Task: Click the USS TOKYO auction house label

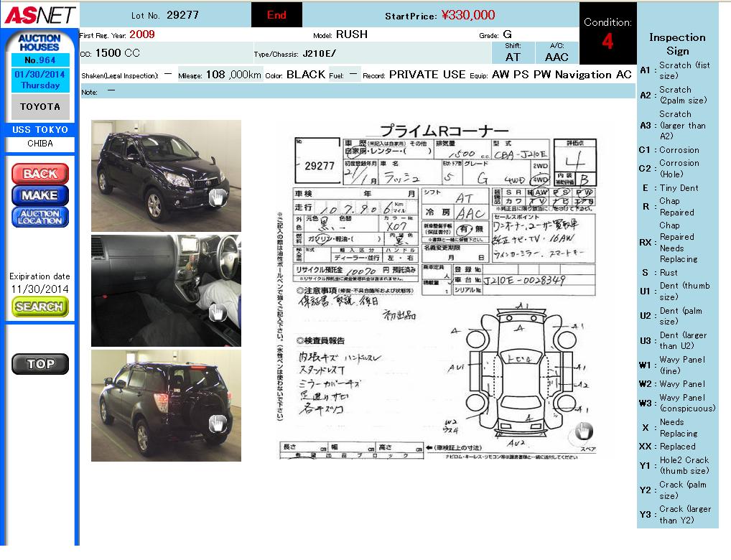Action: pos(40,130)
